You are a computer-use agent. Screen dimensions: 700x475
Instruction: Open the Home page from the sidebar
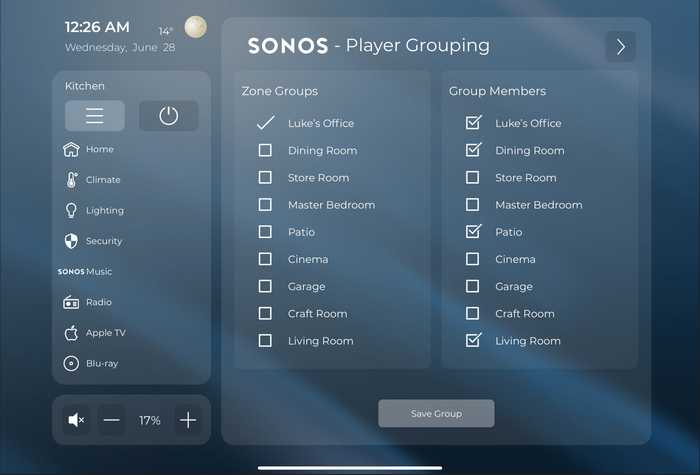click(100, 149)
